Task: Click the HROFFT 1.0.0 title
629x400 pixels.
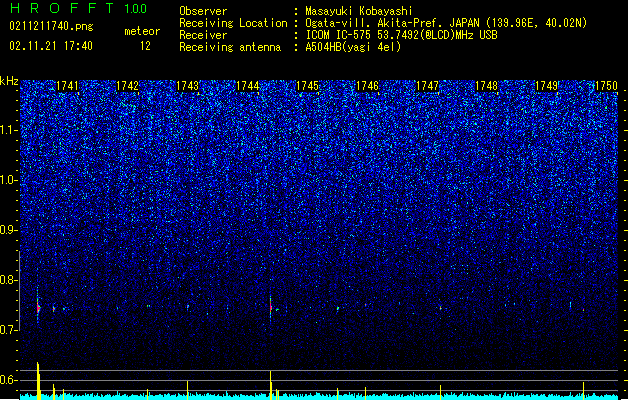Action: point(78,8)
